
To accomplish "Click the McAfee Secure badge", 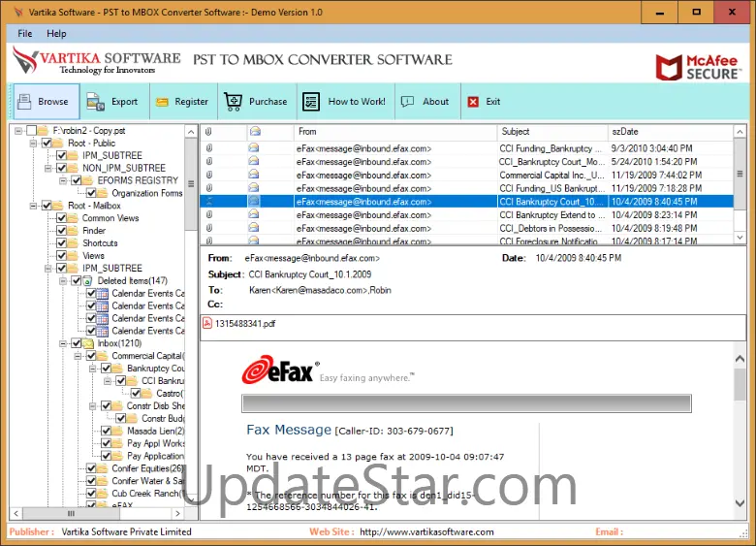I will (x=697, y=67).
